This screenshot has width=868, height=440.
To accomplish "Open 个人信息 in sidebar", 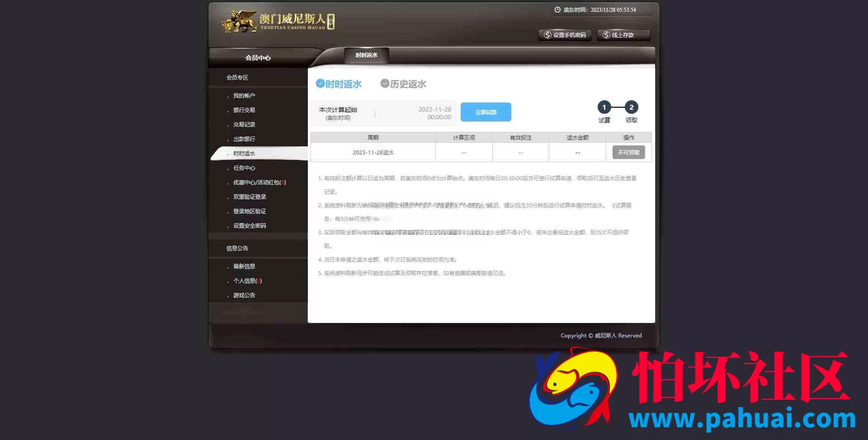I will pos(247,281).
